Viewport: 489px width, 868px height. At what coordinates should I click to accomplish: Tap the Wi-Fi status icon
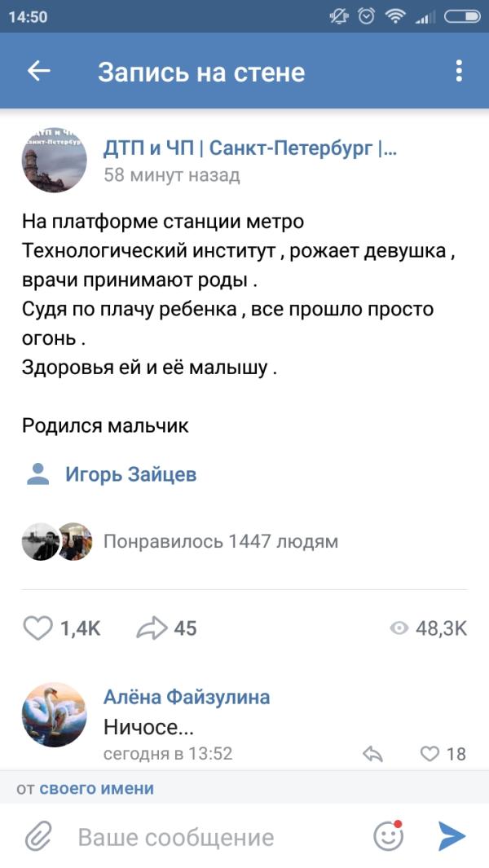click(395, 16)
